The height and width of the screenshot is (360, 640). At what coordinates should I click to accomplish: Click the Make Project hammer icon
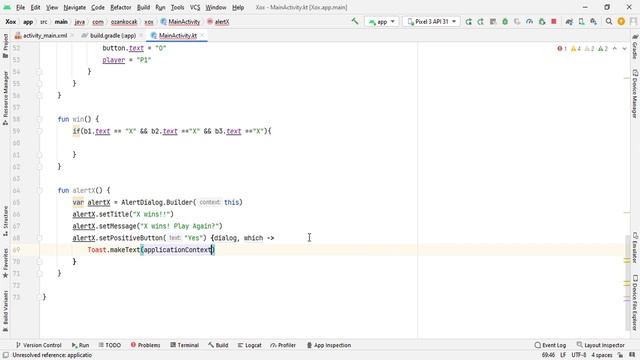pyautogui.click(x=355, y=21)
